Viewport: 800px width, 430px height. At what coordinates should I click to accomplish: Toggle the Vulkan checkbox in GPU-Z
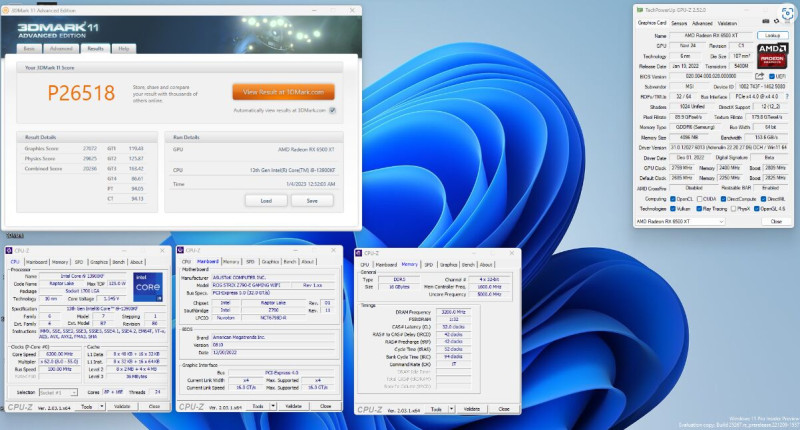[x=672, y=209]
